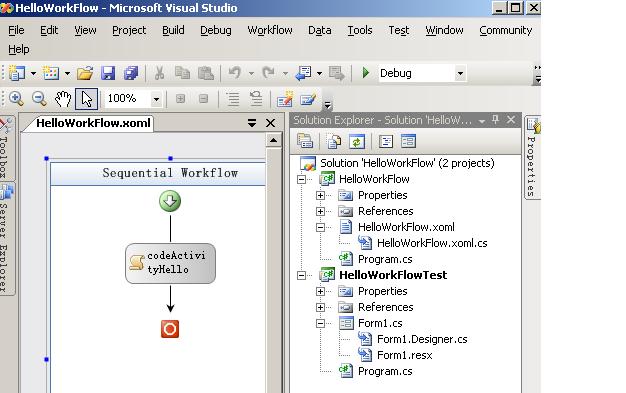Viewport: 626px width, 393px height.
Task: Click the Select Custom Theme icon
Action: [308, 99]
